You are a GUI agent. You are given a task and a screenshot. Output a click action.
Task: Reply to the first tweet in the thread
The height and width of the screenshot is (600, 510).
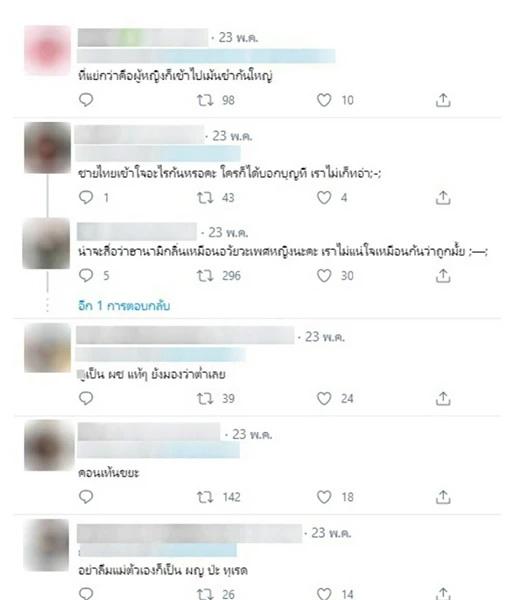pos(86,100)
